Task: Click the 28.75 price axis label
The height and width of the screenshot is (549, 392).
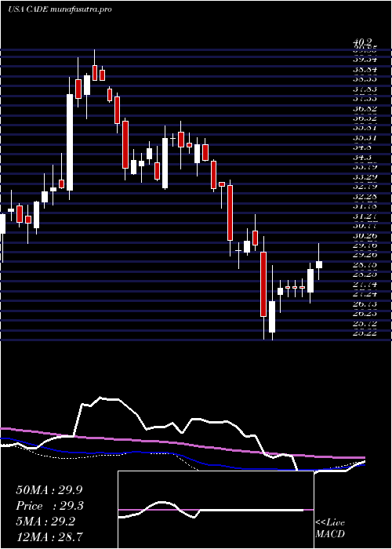Action: click(x=365, y=265)
